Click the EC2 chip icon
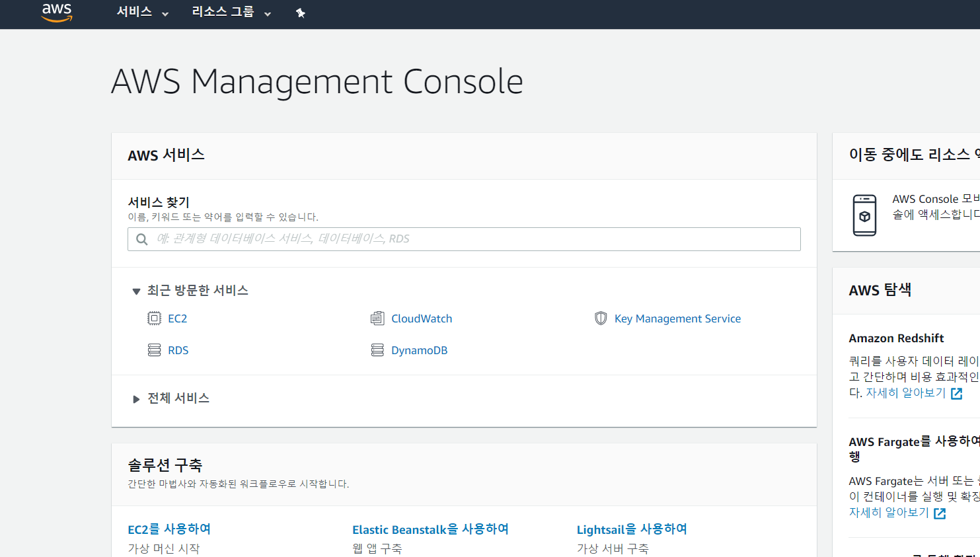The width and height of the screenshot is (980, 557). (x=154, y=318)
